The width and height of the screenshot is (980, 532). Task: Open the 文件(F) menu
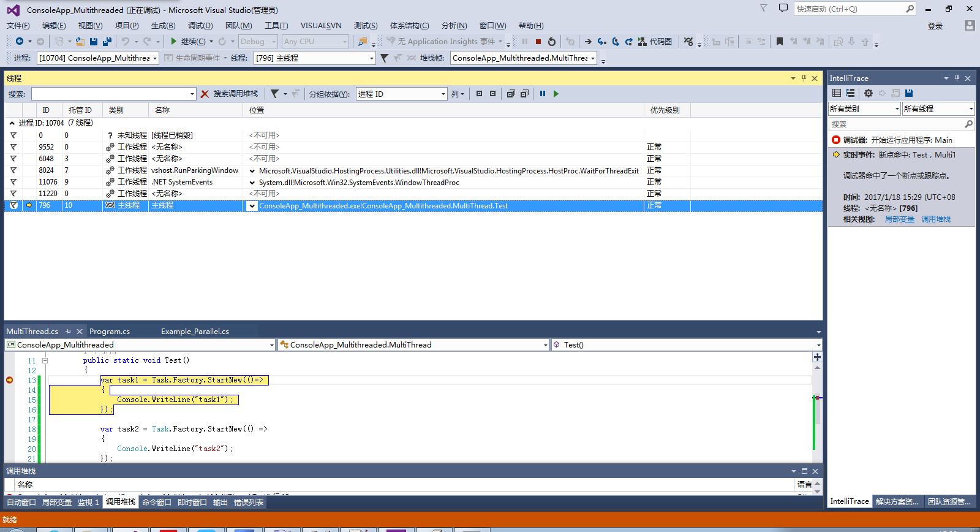(x=18, y=25)
